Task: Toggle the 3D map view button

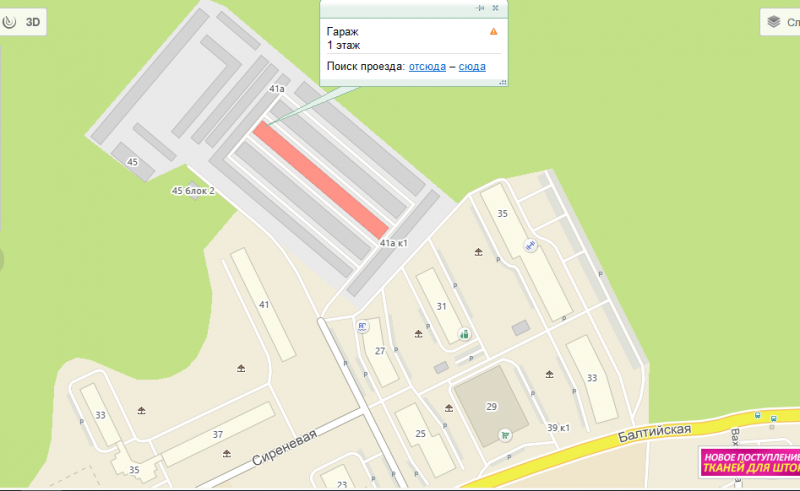Action: click(x=23, y=22)
